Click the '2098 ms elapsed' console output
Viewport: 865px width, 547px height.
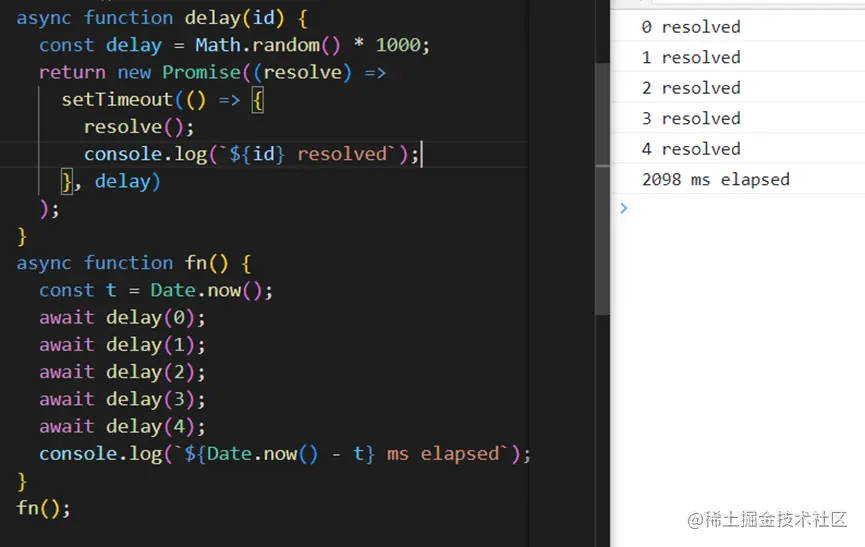(716, 180)
